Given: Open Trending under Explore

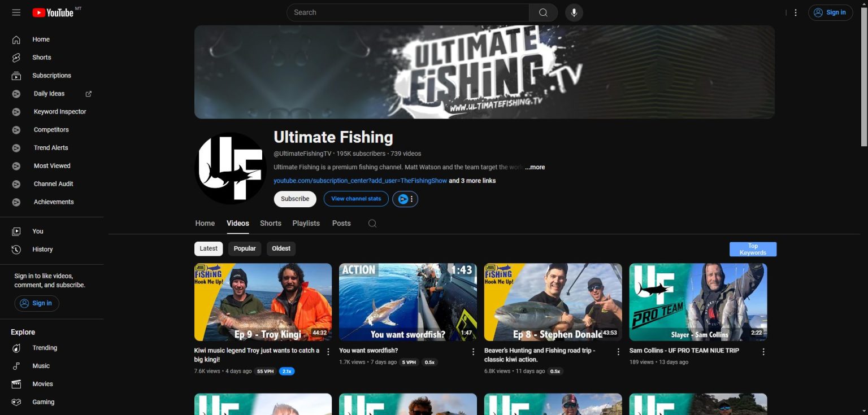Looking at the screenshot, I should pyautogui.click(x=45, y=348).
